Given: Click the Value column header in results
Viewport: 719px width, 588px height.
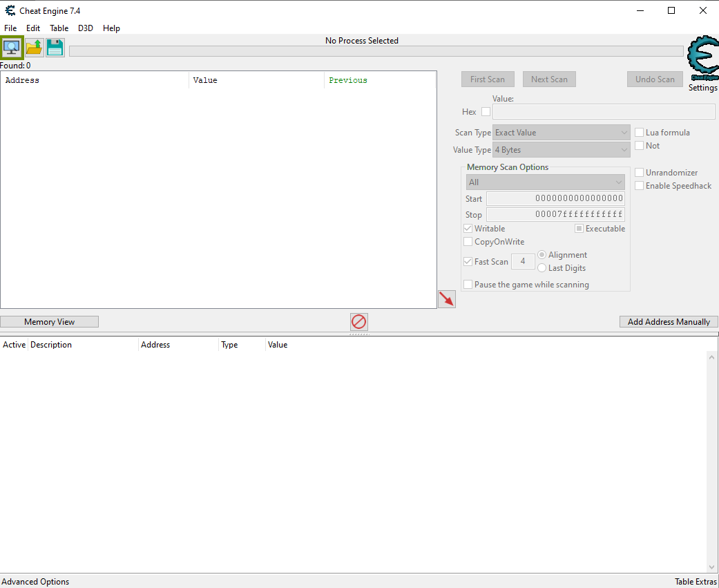Looking at the screenshot, I should pos(256,80).
